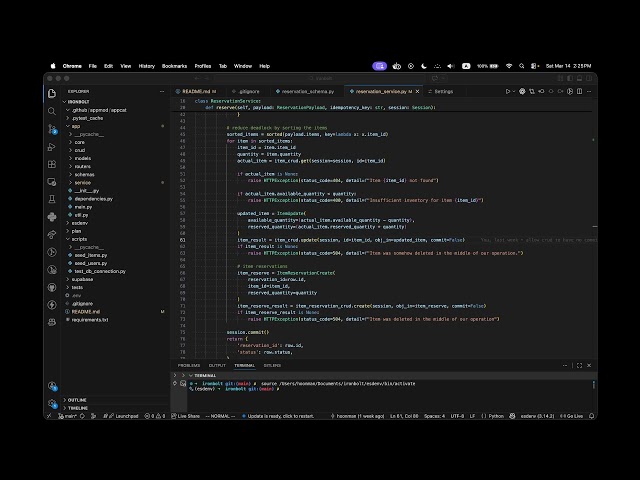
Task: Close the reservation_service.py tab
Action: [x=417, y=91]
